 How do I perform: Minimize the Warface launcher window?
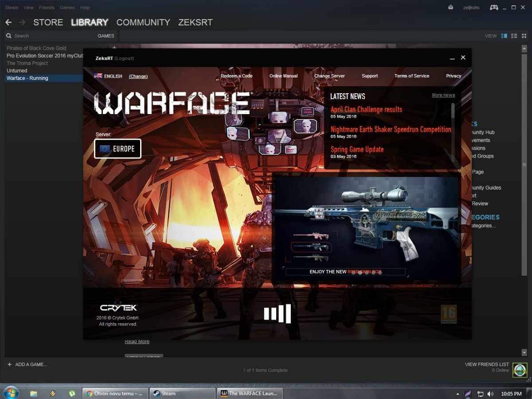(x=452, y=58)
